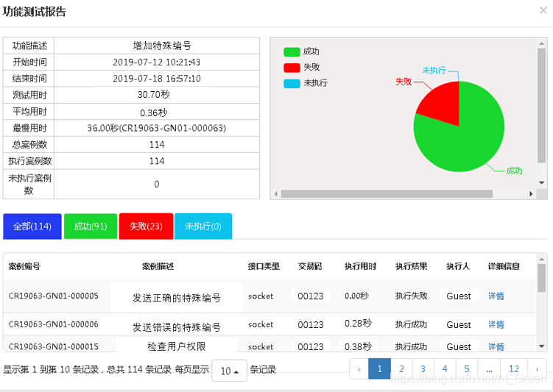Image resolution: width=553 pixels, height=392 pixels.
Task: Toggle the green 成功 legend swatch
Action: pyautogui.click(x=292, y=51)
